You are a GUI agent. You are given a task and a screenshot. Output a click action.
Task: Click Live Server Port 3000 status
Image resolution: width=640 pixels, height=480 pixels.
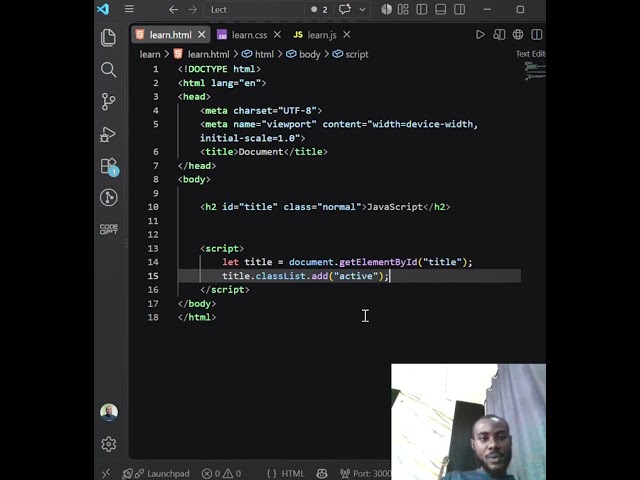coord(365,473)
